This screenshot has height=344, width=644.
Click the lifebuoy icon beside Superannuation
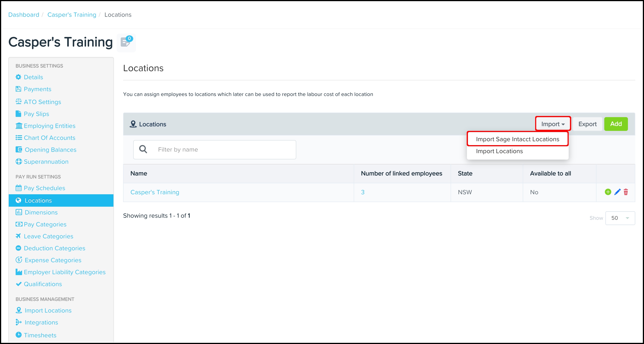(x=19, y=162)
